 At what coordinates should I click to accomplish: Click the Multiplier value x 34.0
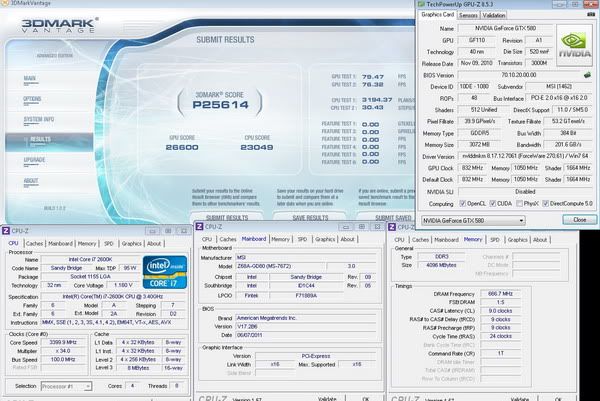tap(63, 351)
